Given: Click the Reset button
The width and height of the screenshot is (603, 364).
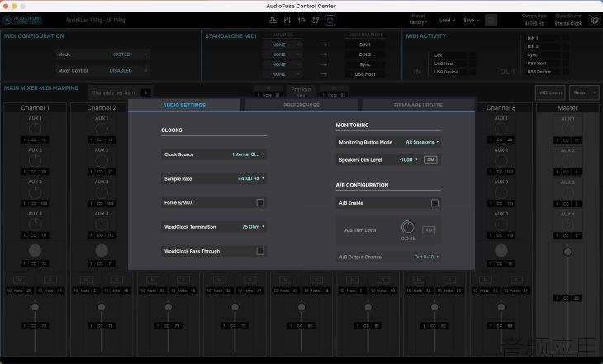Looking at the screenshot, I should pyautogui.click(x=584, y=92).
